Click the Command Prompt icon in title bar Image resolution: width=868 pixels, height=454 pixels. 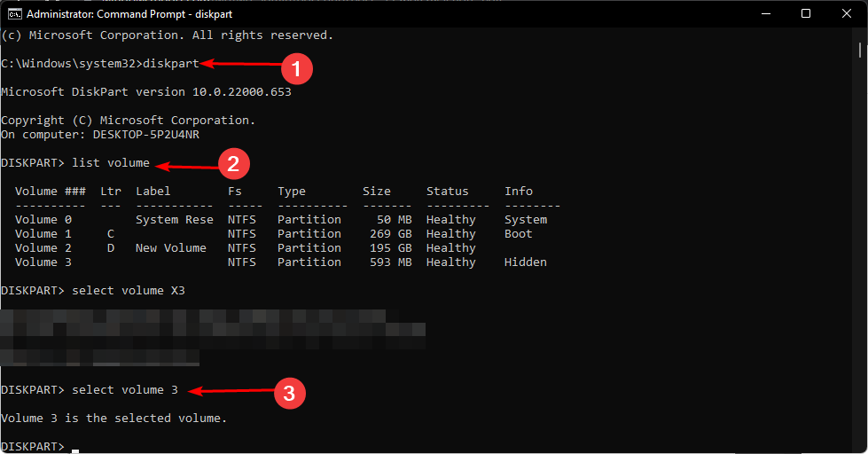pyautogui.click(x=14, y=14)
